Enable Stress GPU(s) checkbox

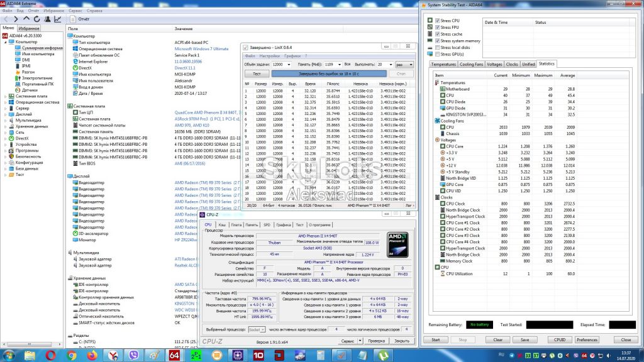click(438, 54)
